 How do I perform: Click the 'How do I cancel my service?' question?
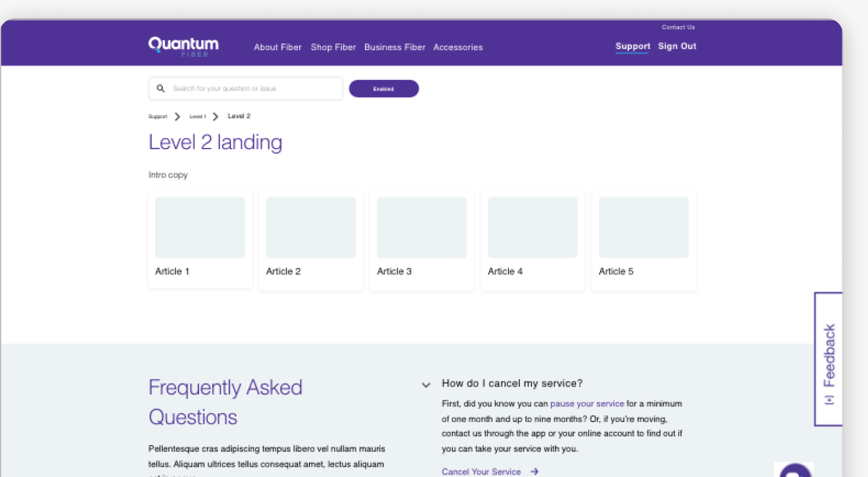tap(512, 383)
